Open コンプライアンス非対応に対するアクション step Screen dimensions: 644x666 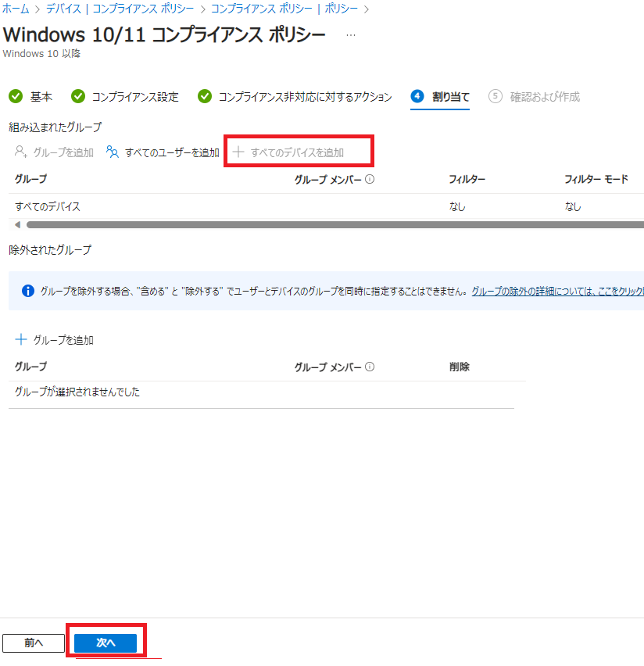click(305, 97)
